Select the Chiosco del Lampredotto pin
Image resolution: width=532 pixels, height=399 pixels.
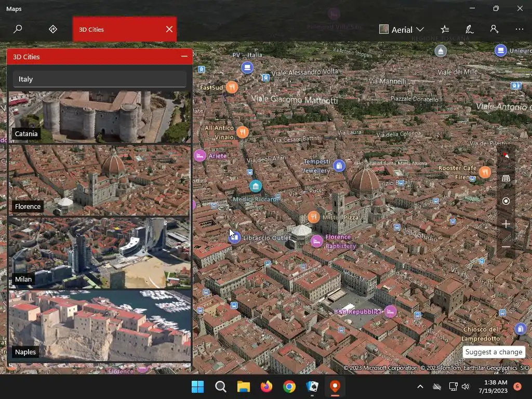pos(521,329)
